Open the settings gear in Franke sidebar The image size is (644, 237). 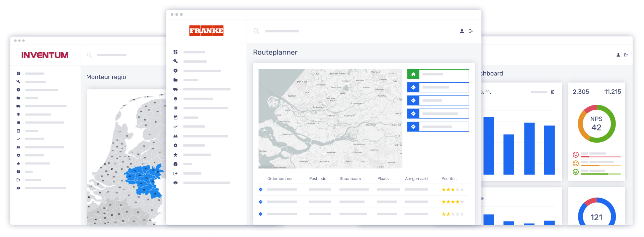coord(175,146)
